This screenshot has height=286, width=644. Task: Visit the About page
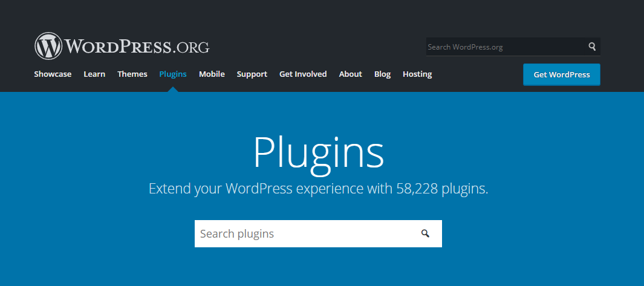pos(350,74)
